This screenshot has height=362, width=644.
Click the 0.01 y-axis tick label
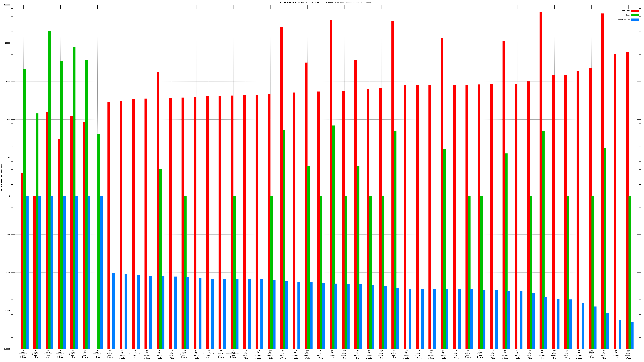click(x=8, y=273)
